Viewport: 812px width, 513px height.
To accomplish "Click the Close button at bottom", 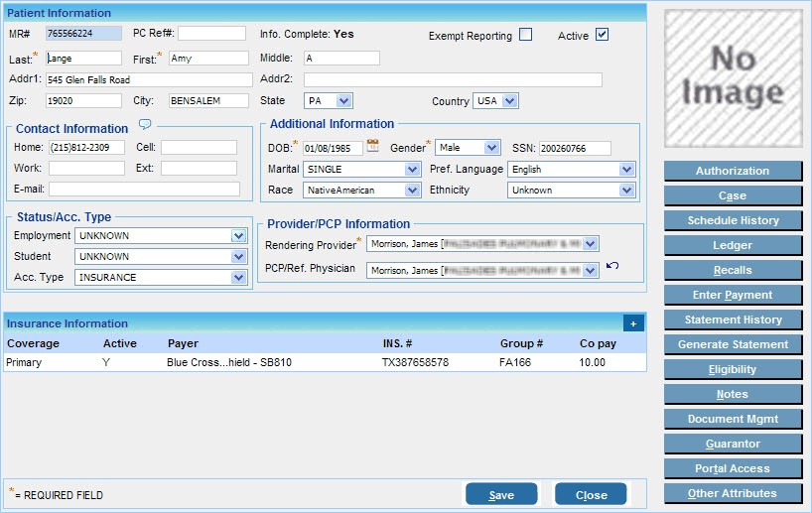I will 591,494.
